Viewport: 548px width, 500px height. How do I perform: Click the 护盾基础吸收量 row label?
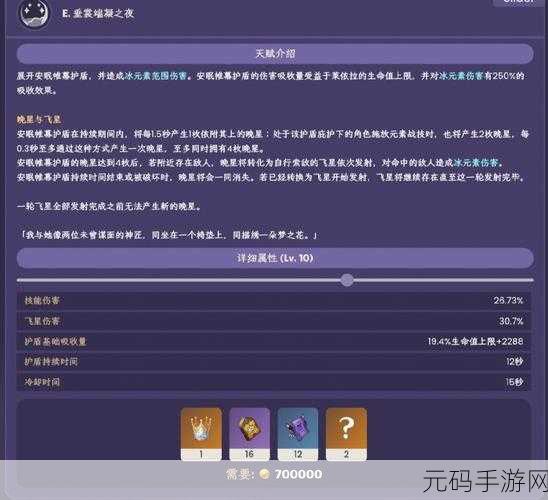click(x=55, y=341)
